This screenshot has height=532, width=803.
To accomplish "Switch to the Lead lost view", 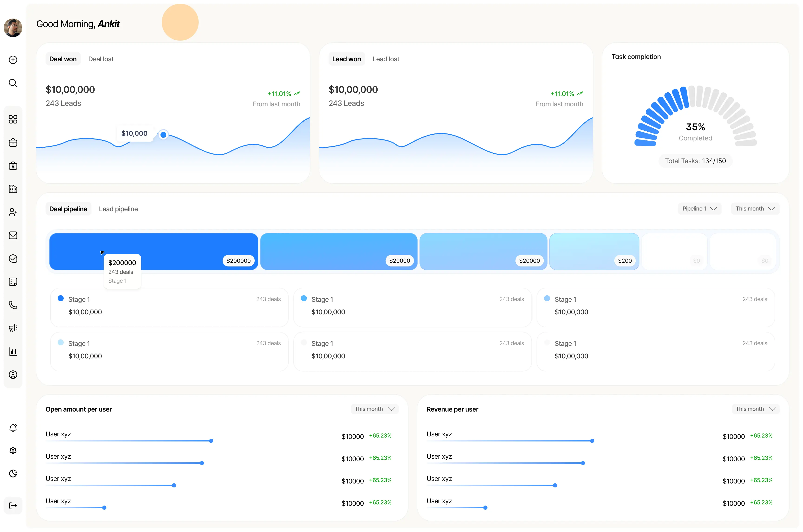I will pyautogui.click(x=386, y=59).
